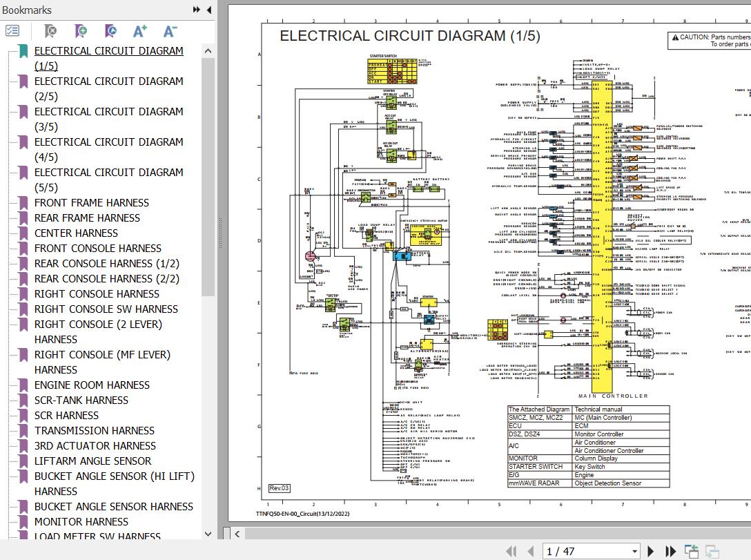The height and width of the screenshot is (560, 751).
Task: Click bookmark ribbon icon beside MONITOR HARNESS
Action: 23,522
